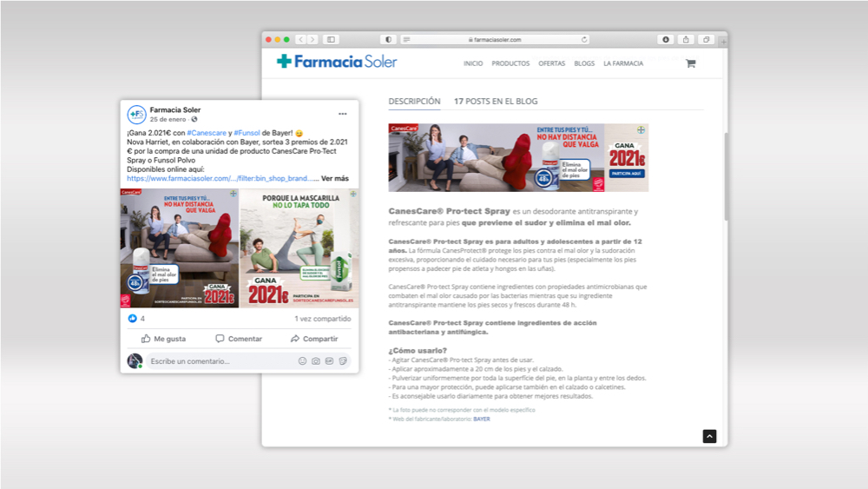Click Compartir button
The height and width of the screenshot is (489, 868).
(x=314, y=339)
